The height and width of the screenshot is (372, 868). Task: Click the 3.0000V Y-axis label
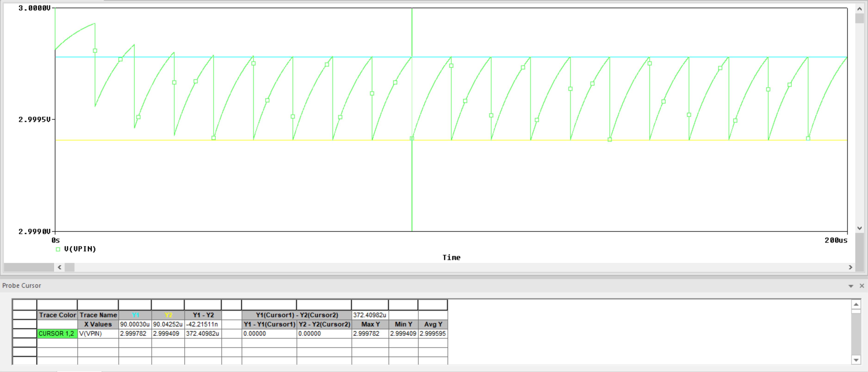[x=34, y=8]
